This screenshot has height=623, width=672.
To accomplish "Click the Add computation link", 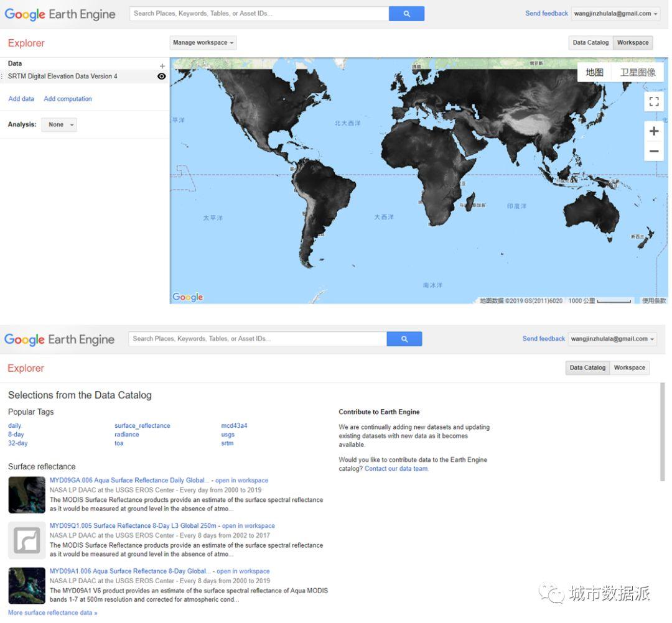I will click(x=68, y=99).
